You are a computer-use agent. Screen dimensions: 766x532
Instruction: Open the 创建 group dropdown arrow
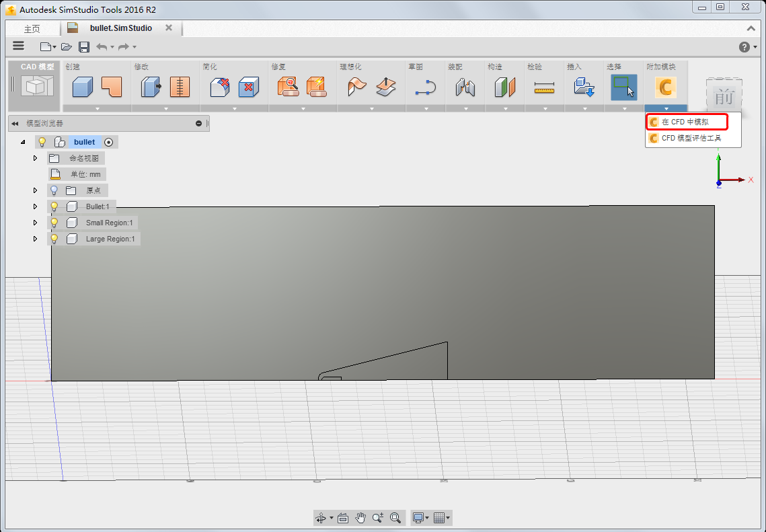(98, 108)
